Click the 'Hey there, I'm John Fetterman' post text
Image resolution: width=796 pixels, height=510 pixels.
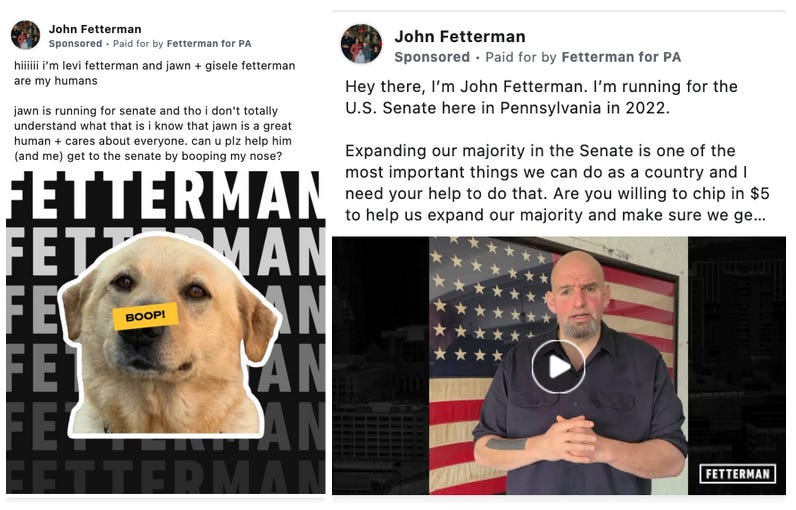pos(541,97)
